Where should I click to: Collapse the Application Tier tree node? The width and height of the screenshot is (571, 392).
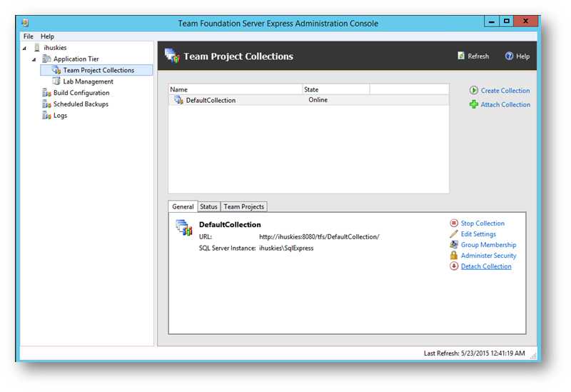(x=34, y=59)
